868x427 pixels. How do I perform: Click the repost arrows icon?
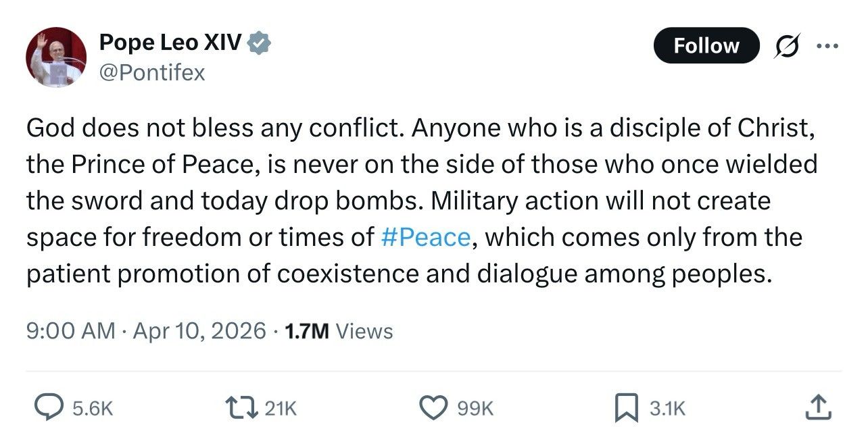(243, 407)
